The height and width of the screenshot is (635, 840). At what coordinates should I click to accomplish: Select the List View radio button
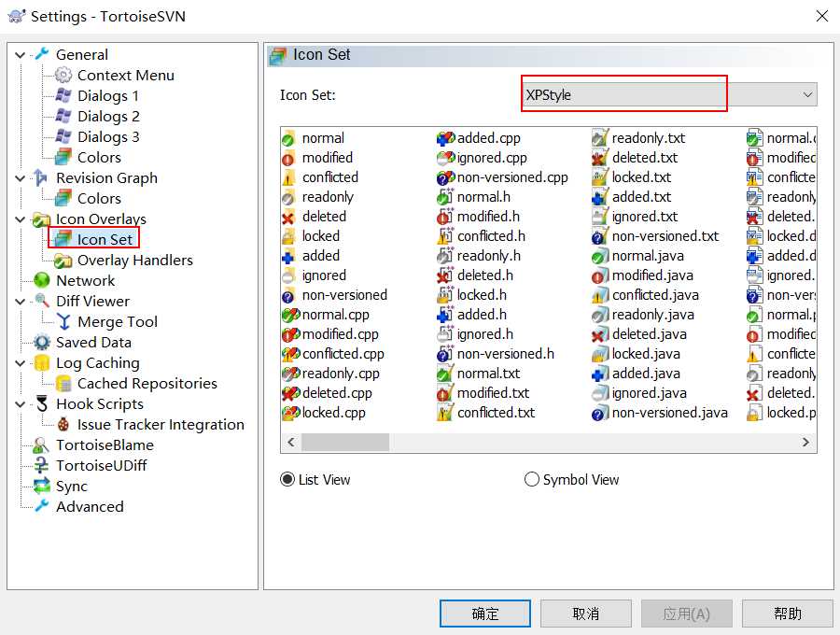287,479
